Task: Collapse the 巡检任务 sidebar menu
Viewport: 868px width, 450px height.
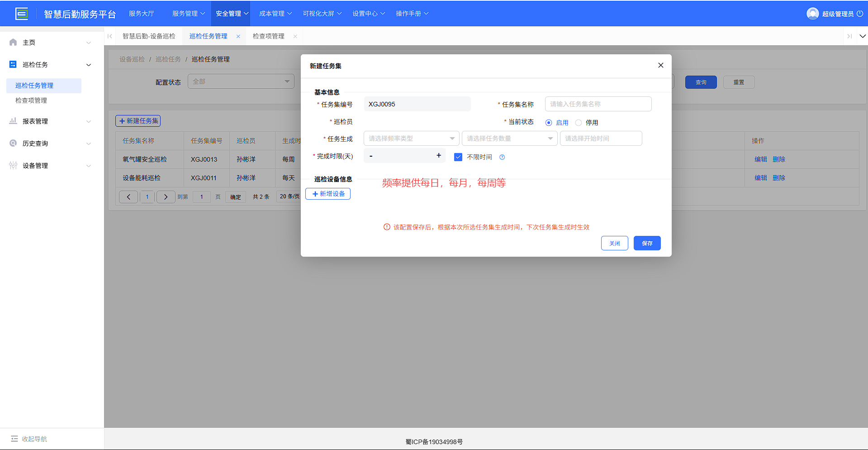Action: 89,65
